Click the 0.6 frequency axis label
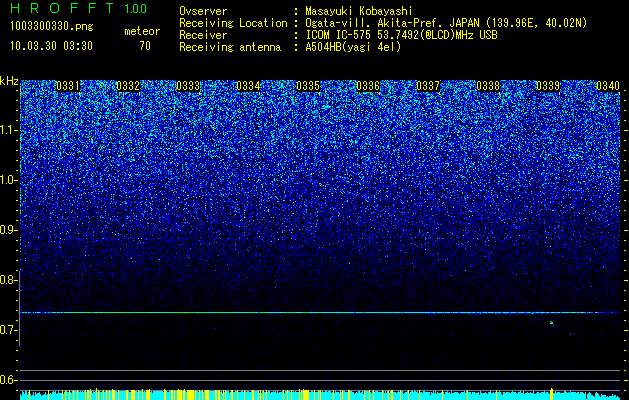Screen dimensions: 629x400 [9, 380]
